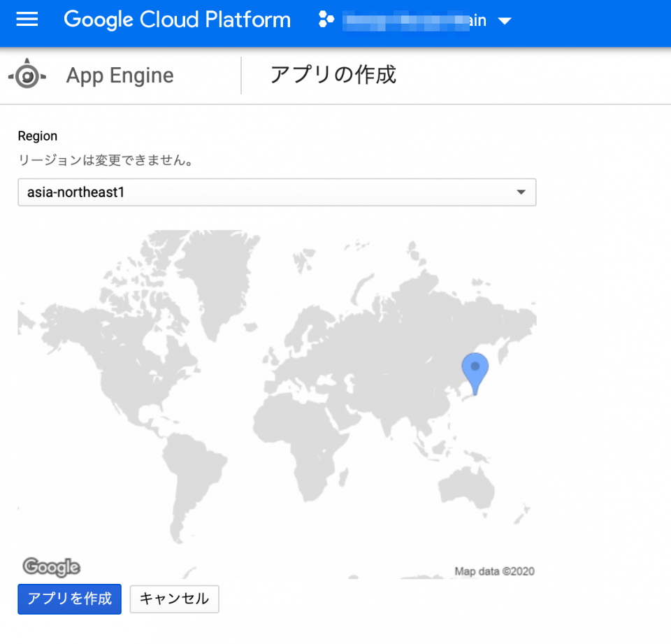
Task: Click the App Engine product icon
Action: tap(27, 75)
